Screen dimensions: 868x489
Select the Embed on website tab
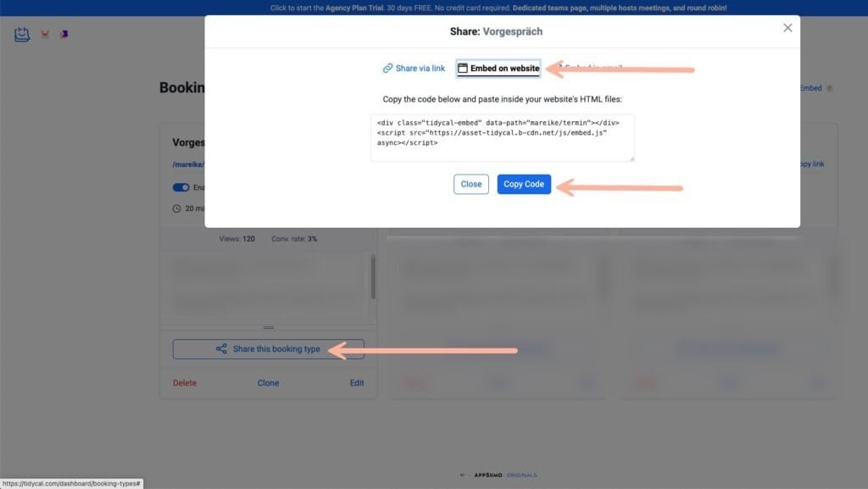498,69
